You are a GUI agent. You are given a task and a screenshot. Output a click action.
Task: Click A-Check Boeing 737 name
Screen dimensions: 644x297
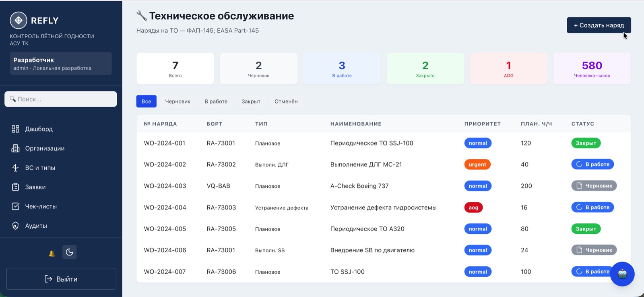tap(359, 186)
